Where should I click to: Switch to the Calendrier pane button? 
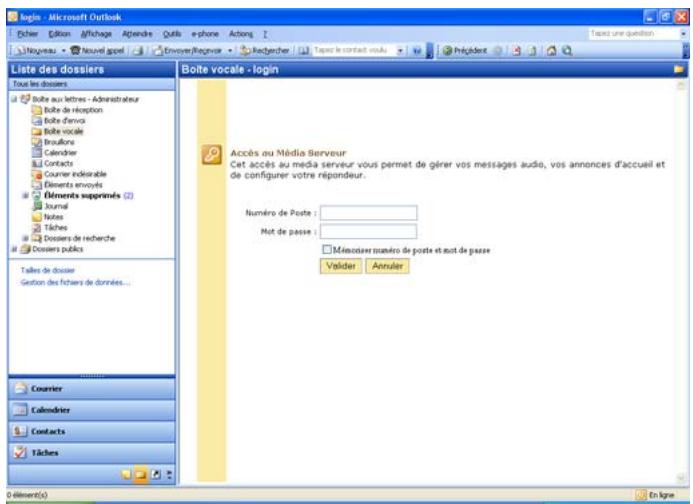point(92,410)
